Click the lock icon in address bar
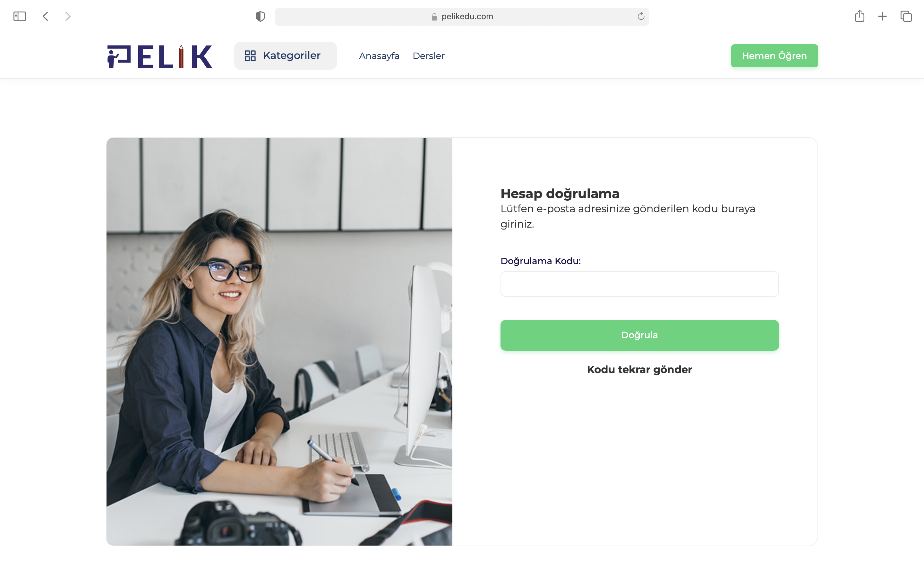 (x=434, y=17)
